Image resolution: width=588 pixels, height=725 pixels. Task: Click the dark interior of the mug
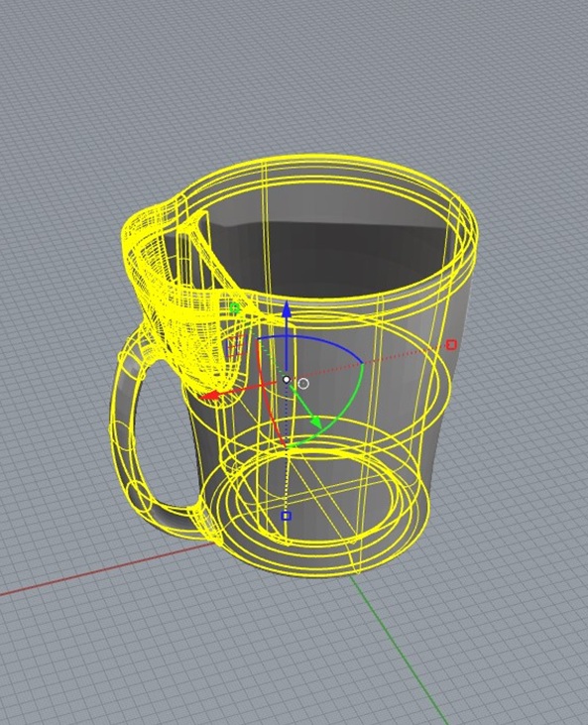tap(323, 250)
